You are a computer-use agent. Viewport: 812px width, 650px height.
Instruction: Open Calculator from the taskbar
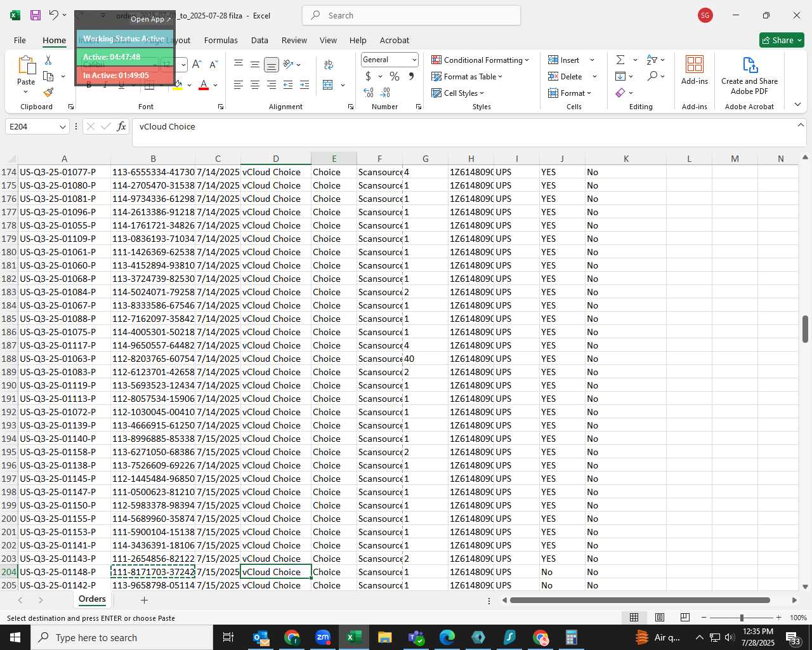pos(572,637)
